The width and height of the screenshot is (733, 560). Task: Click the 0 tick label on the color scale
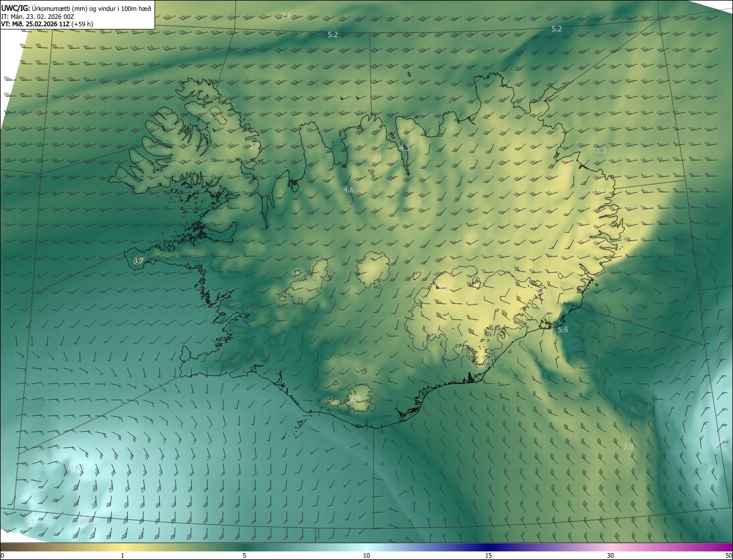coord(2,556)
